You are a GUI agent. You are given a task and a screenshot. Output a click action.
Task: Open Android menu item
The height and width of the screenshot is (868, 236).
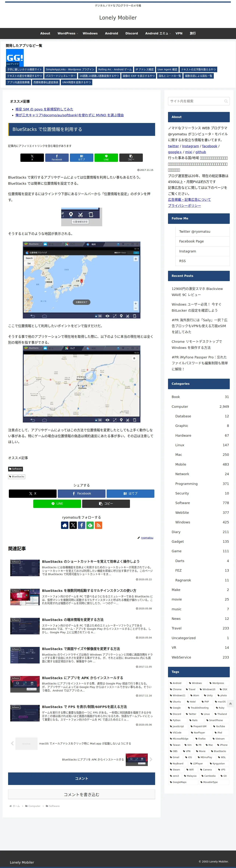(111, 33)
